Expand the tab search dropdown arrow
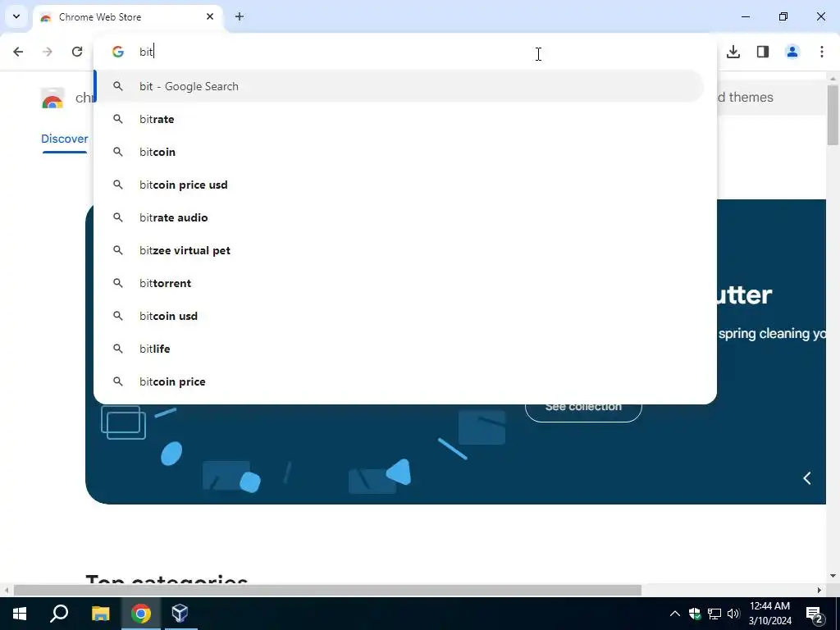 coord(16,16)
